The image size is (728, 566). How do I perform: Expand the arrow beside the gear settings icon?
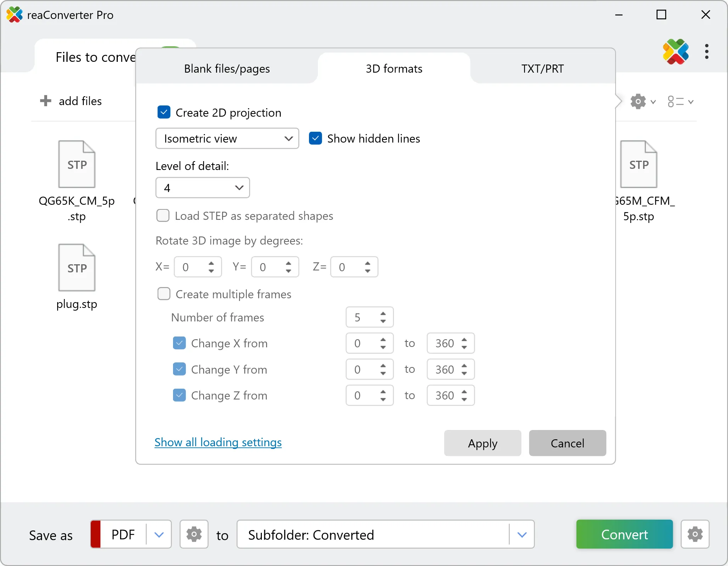[x=653, y=102]
